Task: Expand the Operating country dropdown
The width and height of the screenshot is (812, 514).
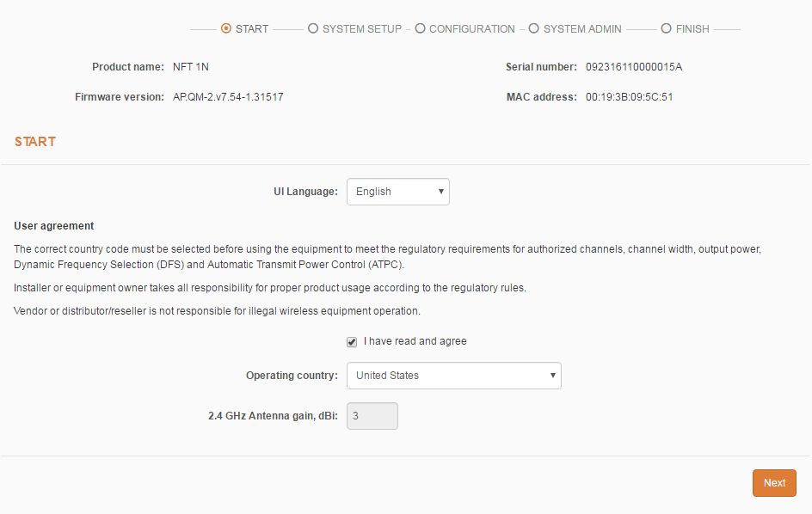Action: [x=453, y=376]
